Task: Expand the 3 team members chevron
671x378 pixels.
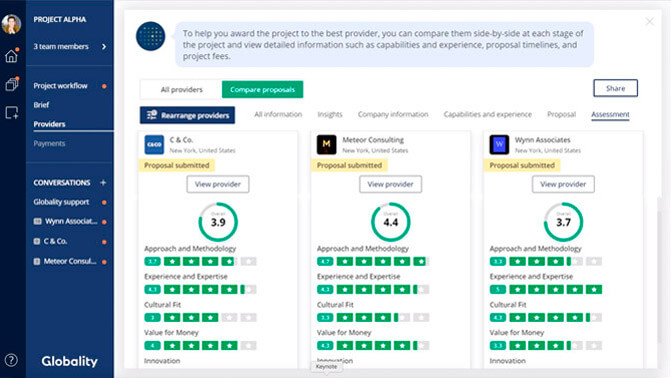Action: point(104,46)
